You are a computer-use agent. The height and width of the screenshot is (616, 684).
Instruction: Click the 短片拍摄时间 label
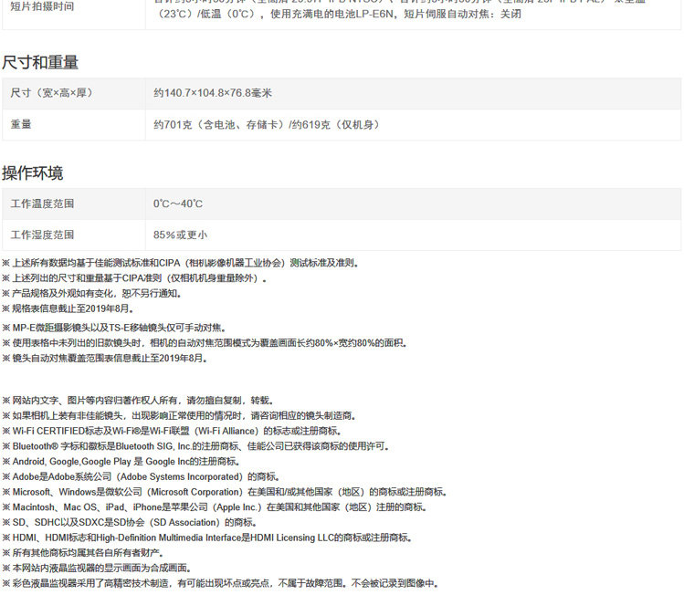coord(42,6)
